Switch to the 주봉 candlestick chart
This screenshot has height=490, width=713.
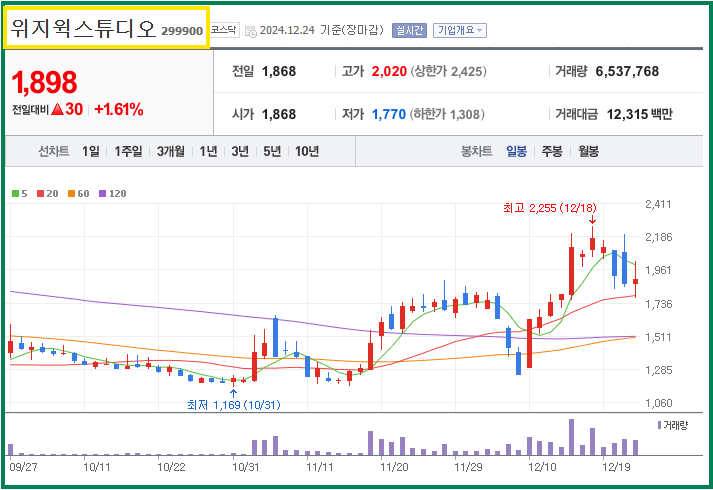pyautogui.click(x=552, y=151)
